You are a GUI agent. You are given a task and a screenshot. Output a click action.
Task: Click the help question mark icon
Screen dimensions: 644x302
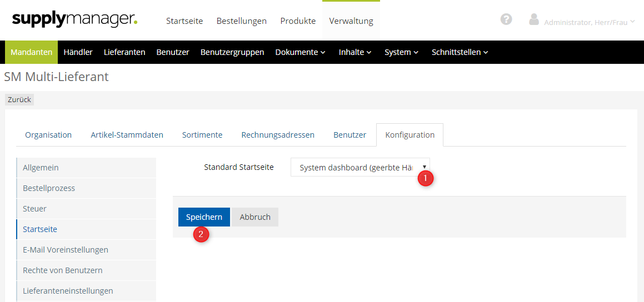click(x=506, y=19)
